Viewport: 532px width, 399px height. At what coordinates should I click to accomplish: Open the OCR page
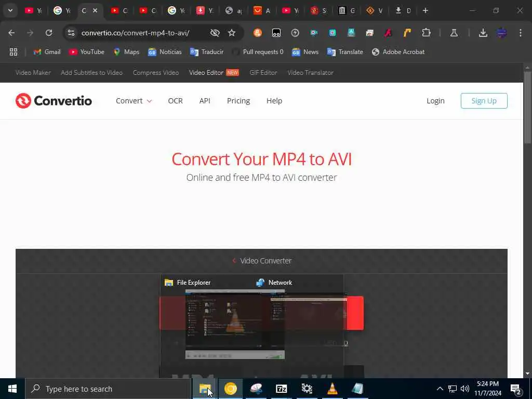tap(176, 101)
